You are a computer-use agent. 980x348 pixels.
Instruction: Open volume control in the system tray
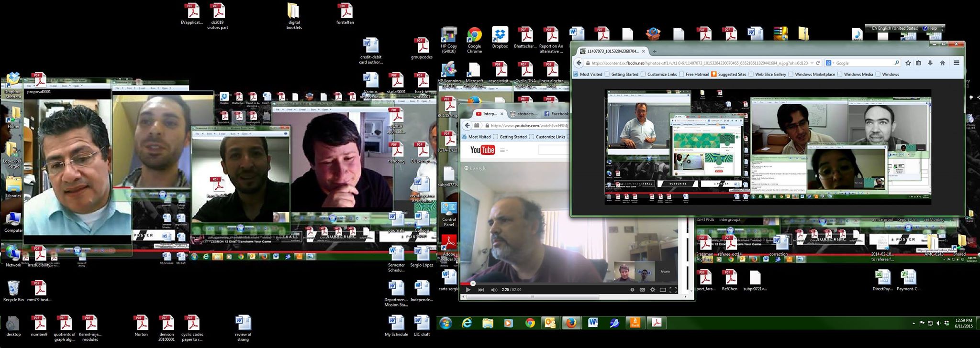tap(938, 324)
